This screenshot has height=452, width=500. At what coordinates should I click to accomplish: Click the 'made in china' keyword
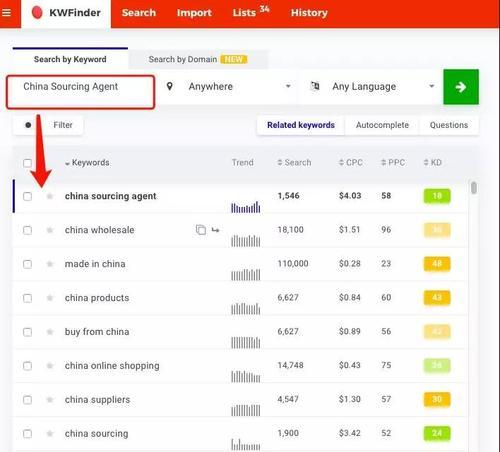click(x=95, y=264)
